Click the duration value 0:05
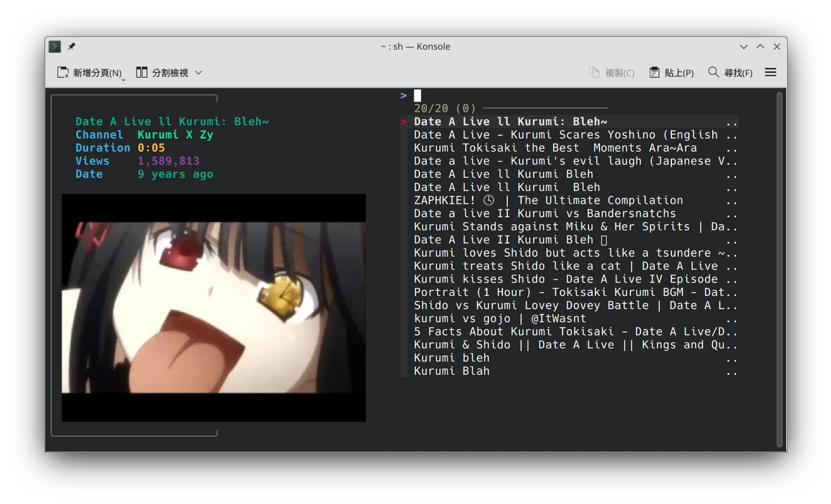The image size is (831, 504). (151, 148)
